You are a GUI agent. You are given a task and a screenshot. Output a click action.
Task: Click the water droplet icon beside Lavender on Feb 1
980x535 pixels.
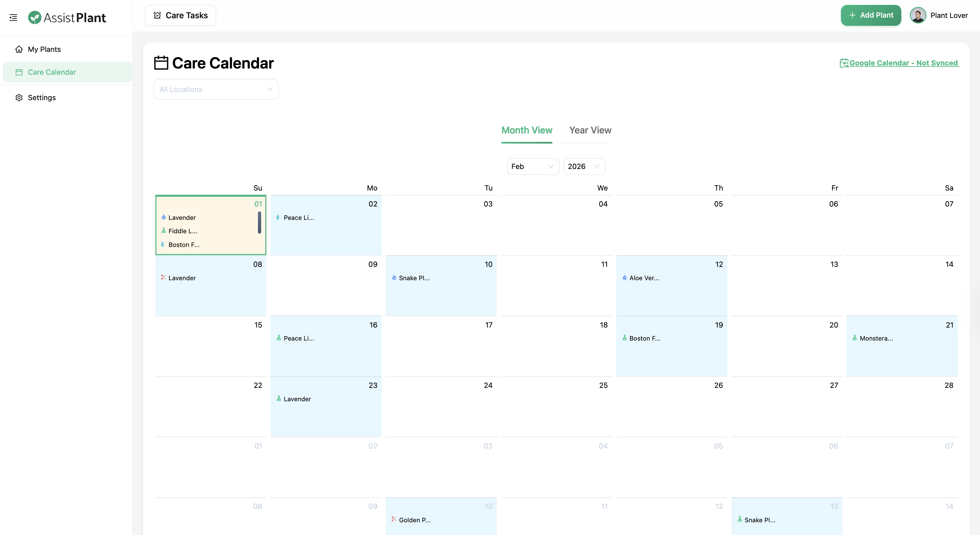point(164,217)
